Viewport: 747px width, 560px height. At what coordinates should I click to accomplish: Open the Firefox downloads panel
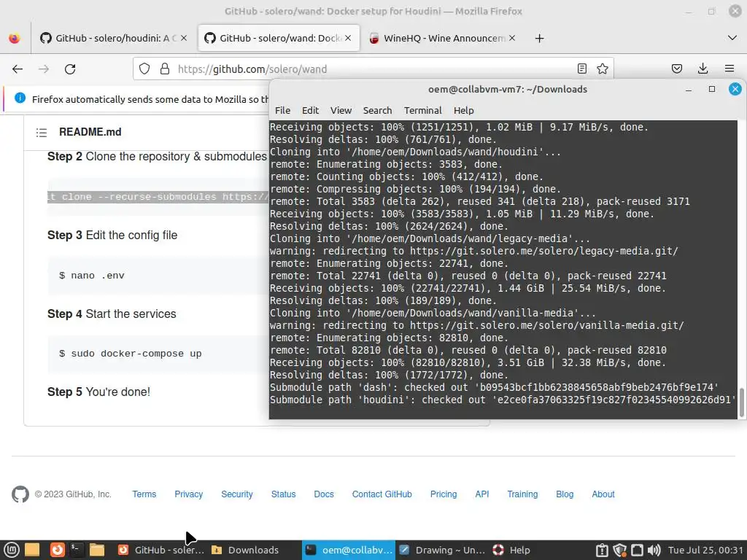click(x=703, y=69)
